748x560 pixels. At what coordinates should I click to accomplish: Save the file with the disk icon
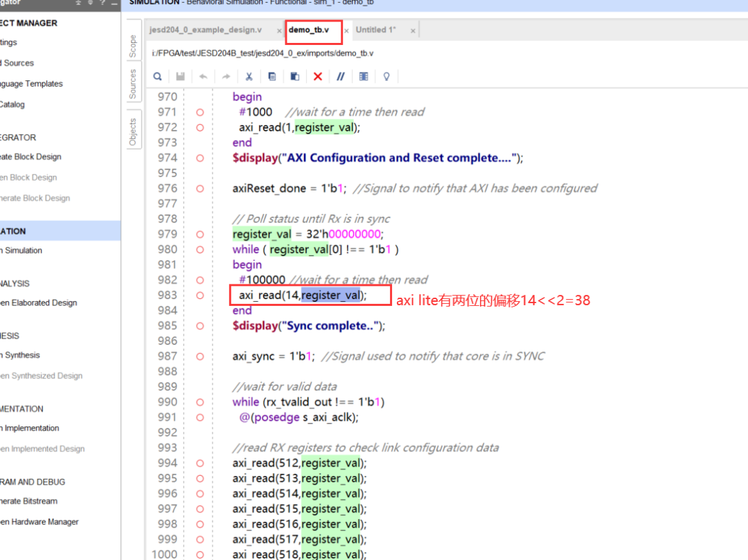point(180,76)
